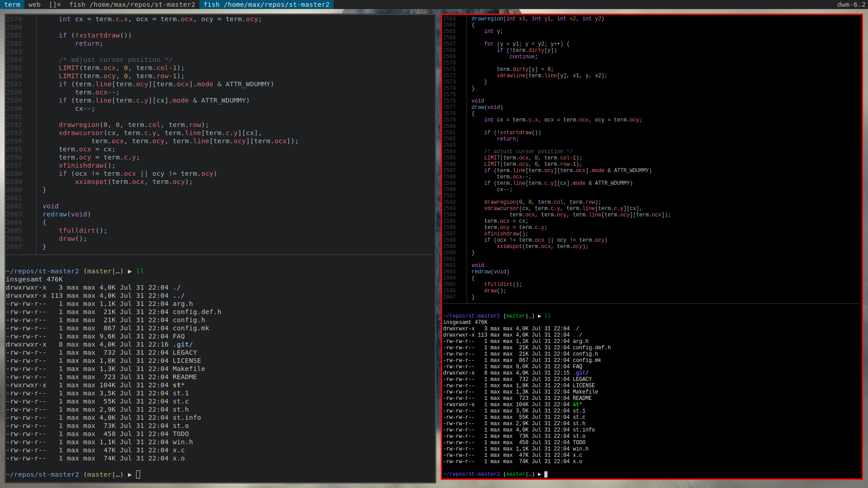Click 'redraw(void)' in left terminal code
868x488 pixels.
(x=67, y=214)
